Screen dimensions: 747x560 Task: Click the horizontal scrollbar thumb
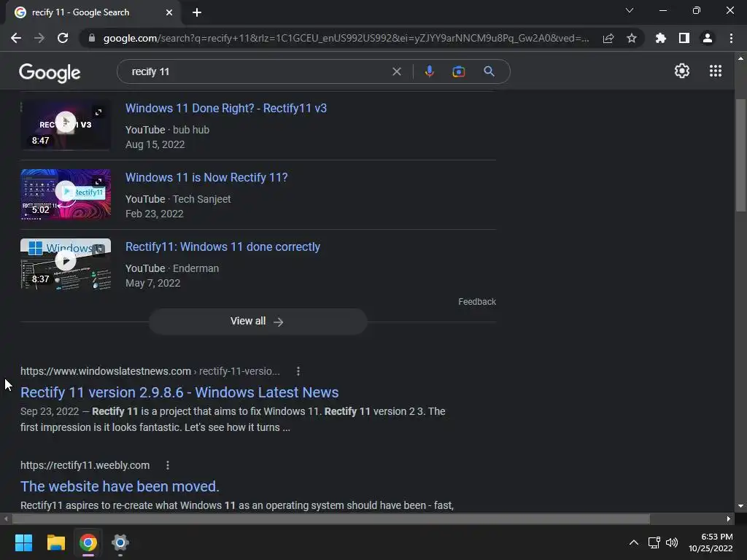tap(330, 518)
